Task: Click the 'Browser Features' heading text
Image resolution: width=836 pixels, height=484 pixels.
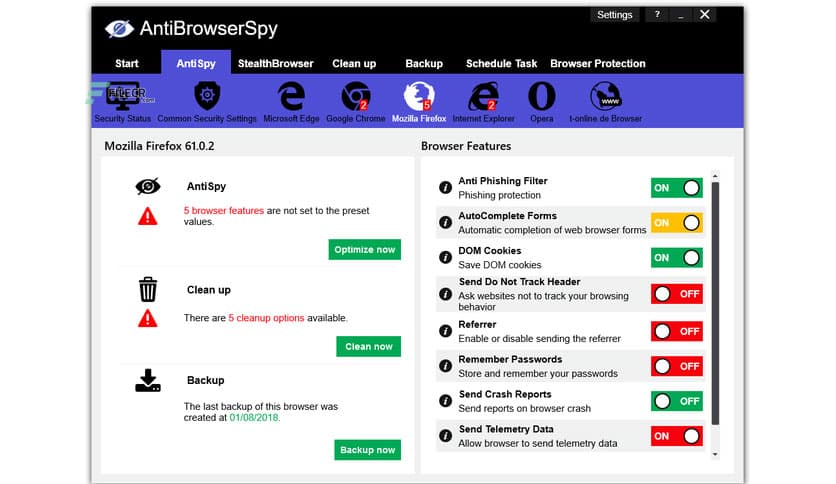Action: click(x=466, y=146)
